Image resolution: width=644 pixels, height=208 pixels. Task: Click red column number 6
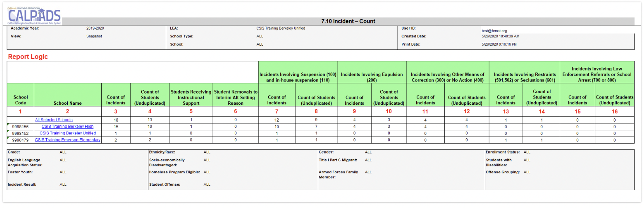[x=236, y=111]
